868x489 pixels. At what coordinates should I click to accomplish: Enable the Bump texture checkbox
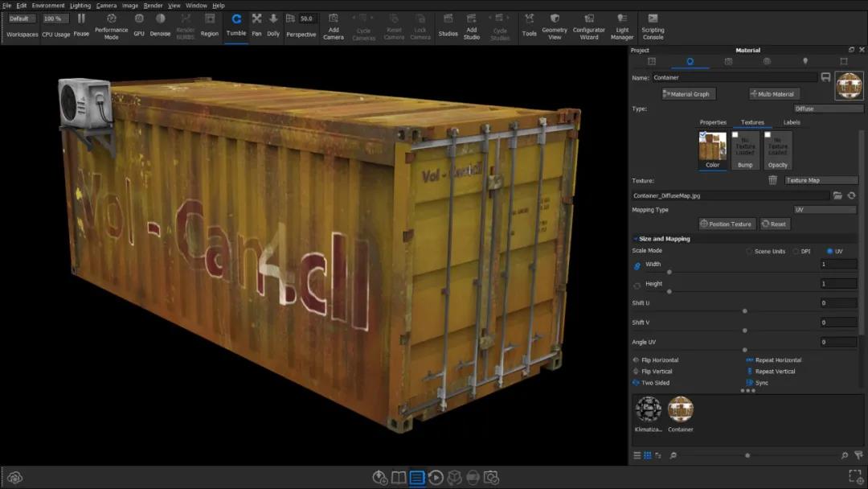(735, 135)
